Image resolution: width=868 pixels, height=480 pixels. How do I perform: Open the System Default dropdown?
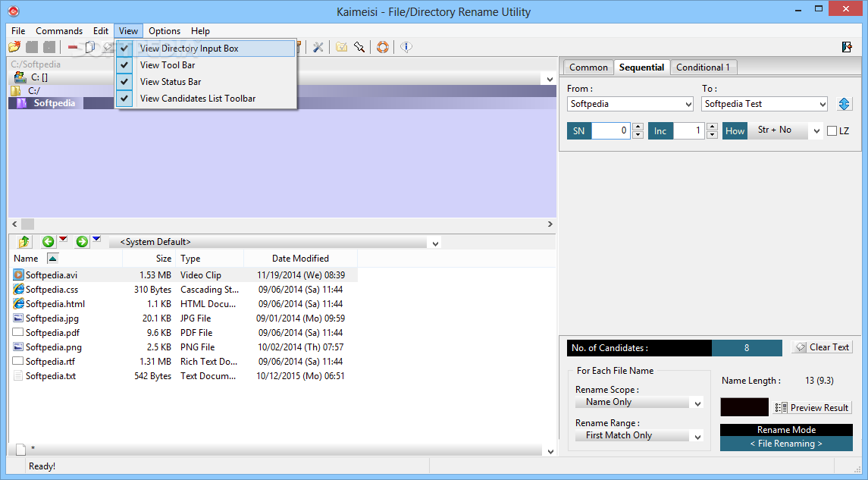436,243
